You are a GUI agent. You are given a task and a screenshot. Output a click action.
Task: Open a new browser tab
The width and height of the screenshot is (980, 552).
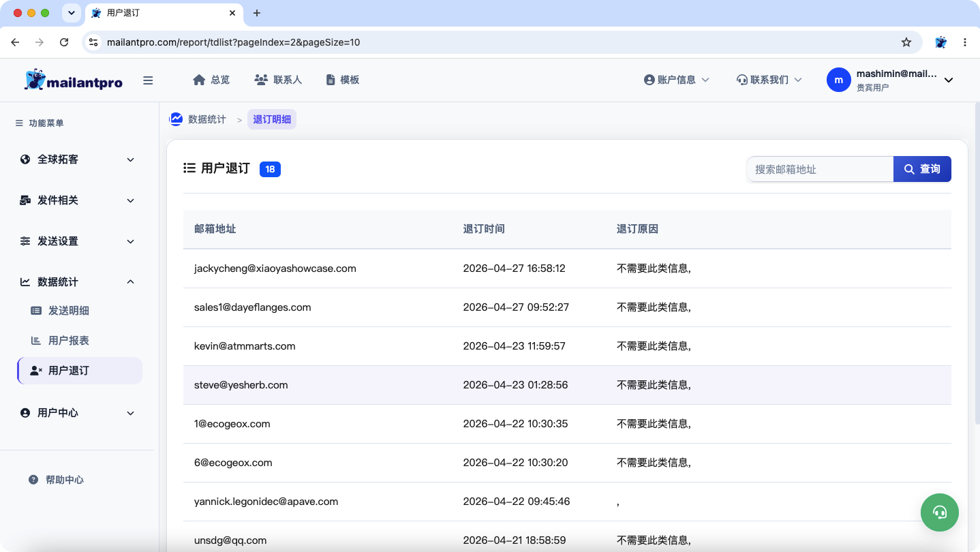pyautogui.click(x=257, y=13)
